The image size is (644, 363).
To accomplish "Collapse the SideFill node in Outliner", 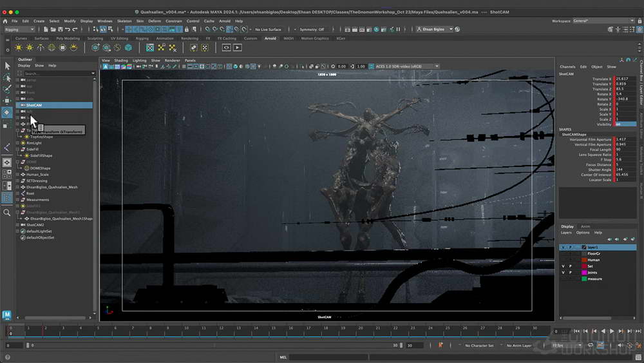I will coord(18,149).
